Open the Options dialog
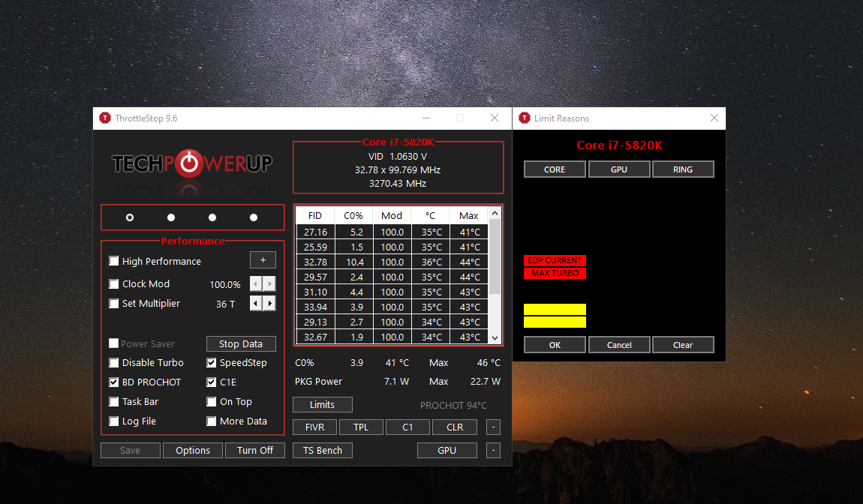Viewport: 863px width, 504px height. 193,450
